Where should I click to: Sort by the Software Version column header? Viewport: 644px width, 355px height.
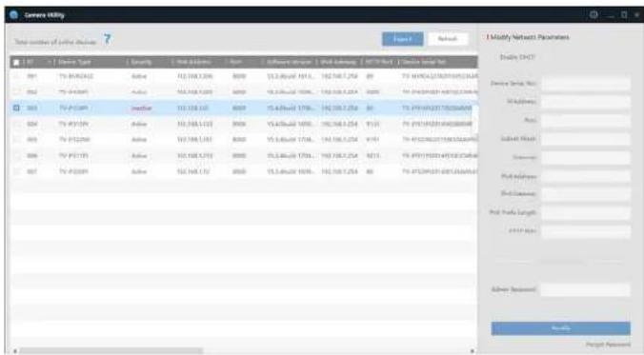click(x=290, y=62)
